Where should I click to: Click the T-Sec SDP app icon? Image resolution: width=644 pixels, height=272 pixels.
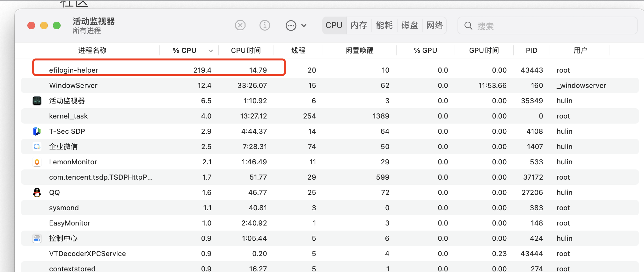tap(37, 131)
